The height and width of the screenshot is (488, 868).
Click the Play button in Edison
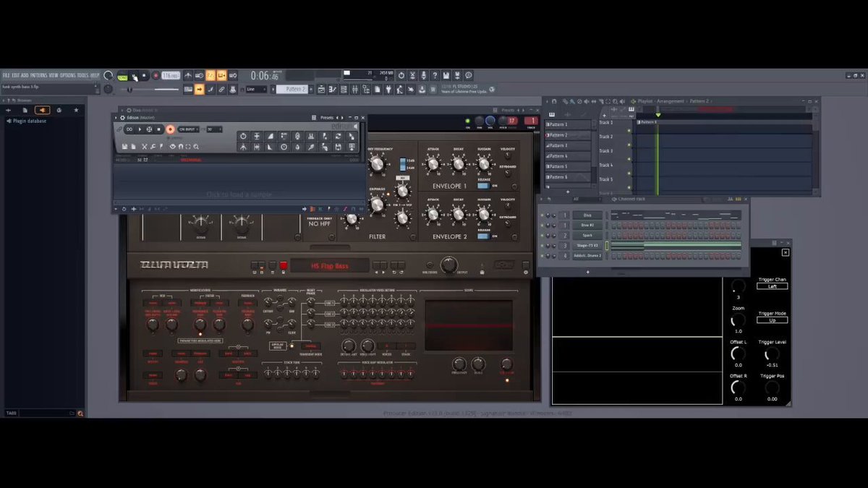click(140, 129)
